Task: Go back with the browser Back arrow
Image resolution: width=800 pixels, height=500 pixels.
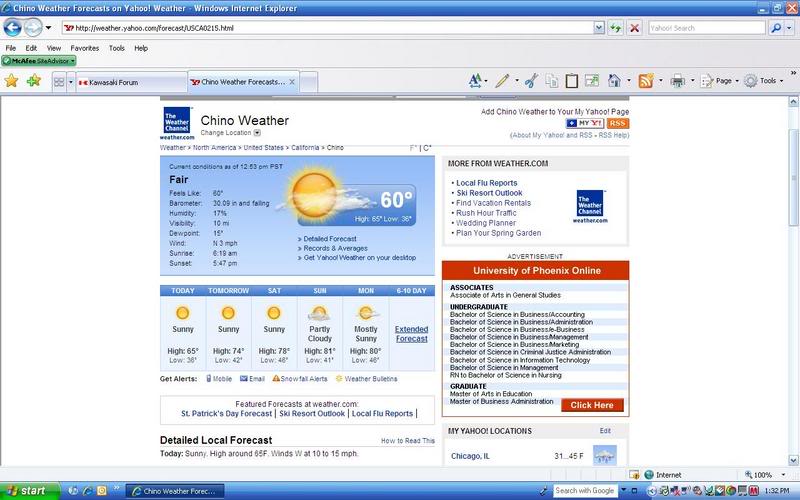Action: click(12, 28)
